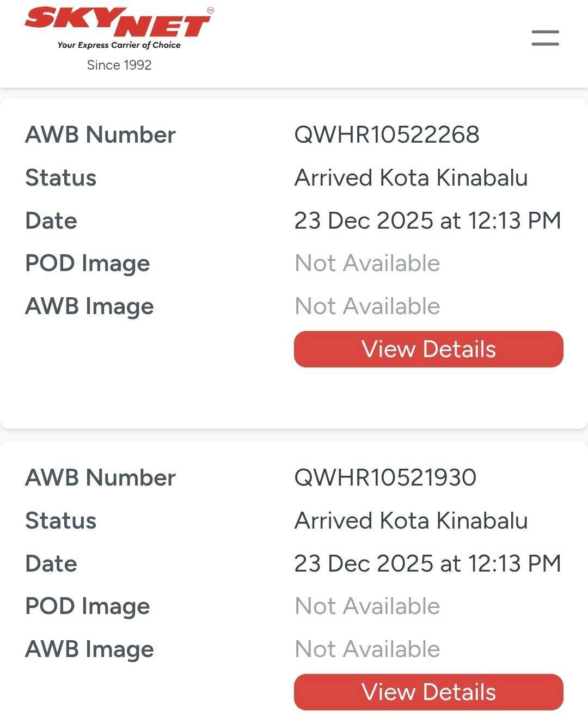
Task: Click "Your Express Carrier of Choice" tagline
Action: [119, 45]
